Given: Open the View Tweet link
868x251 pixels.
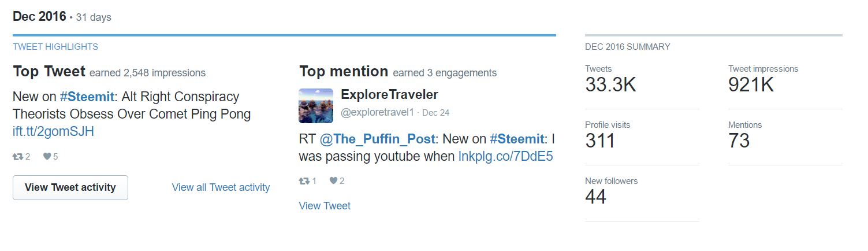Looking at the screenshot, I should (x=325, y=206).
